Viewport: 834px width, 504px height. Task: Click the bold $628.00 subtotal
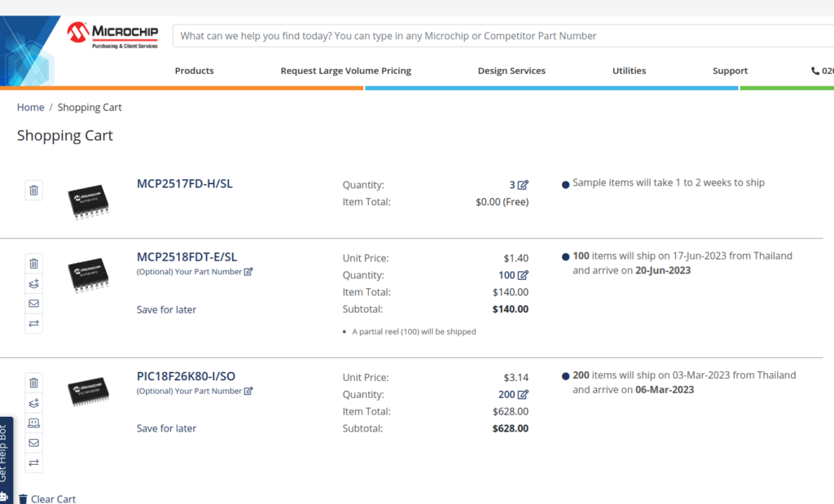point(511,428)
